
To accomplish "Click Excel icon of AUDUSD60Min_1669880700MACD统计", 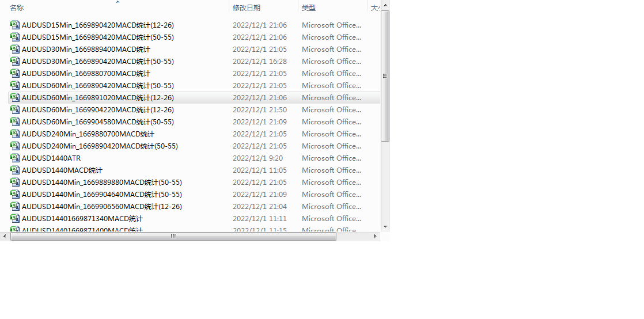I will pos(15,74).
